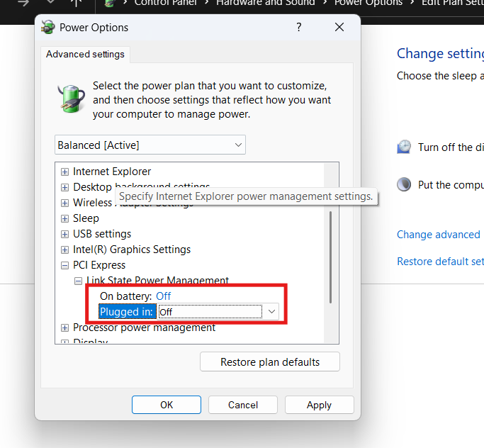
Task: Click the chevron before Control Panel in the breadcrumb
Action: 125,3
